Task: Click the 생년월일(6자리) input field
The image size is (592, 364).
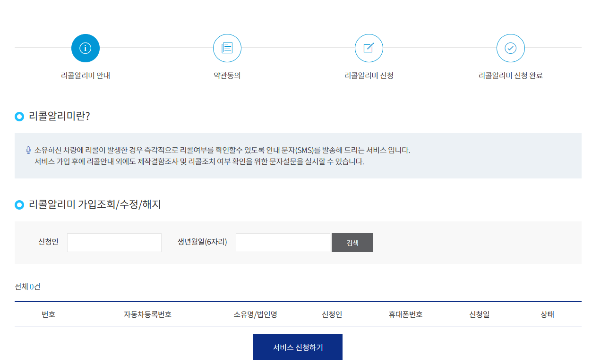Action: point(282,242)
